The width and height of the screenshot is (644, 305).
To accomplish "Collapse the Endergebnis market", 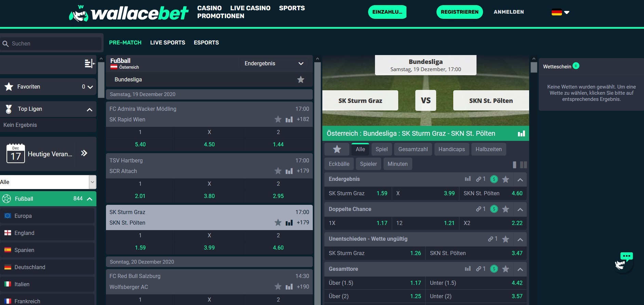I will [x=520, y=180].
